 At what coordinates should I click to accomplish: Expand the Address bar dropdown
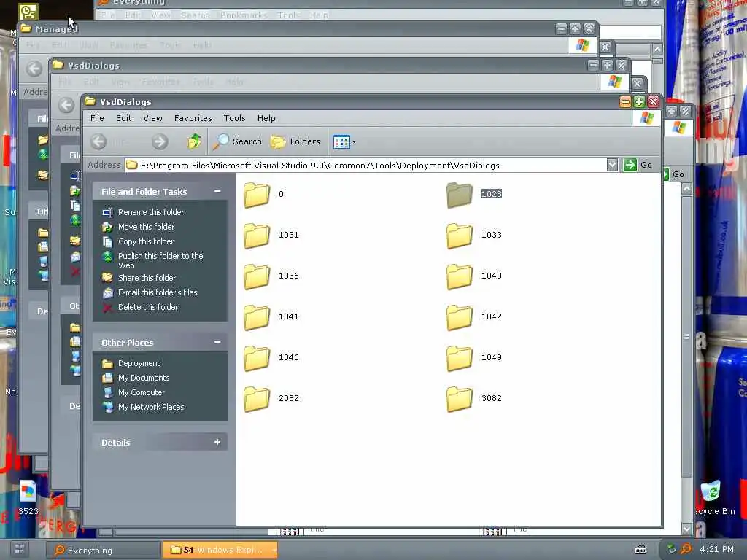pyautogui.click(x=612, y=166)
